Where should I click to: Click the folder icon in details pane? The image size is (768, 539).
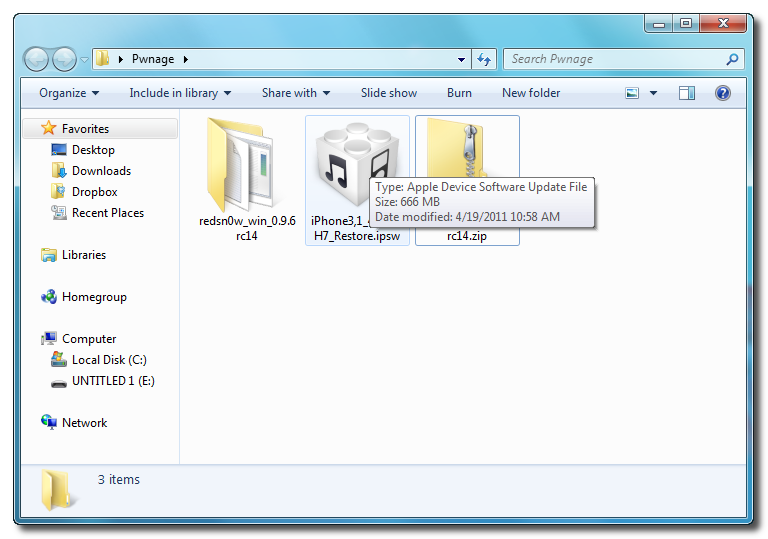pyautogui.click(x=58, y=490)
